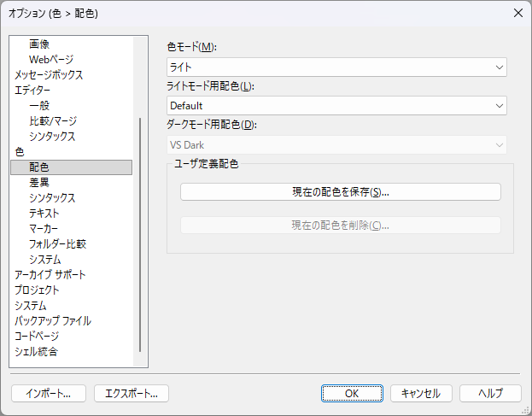
Task: Select 画像 in the category tree
Action: (x=39, y=44)
